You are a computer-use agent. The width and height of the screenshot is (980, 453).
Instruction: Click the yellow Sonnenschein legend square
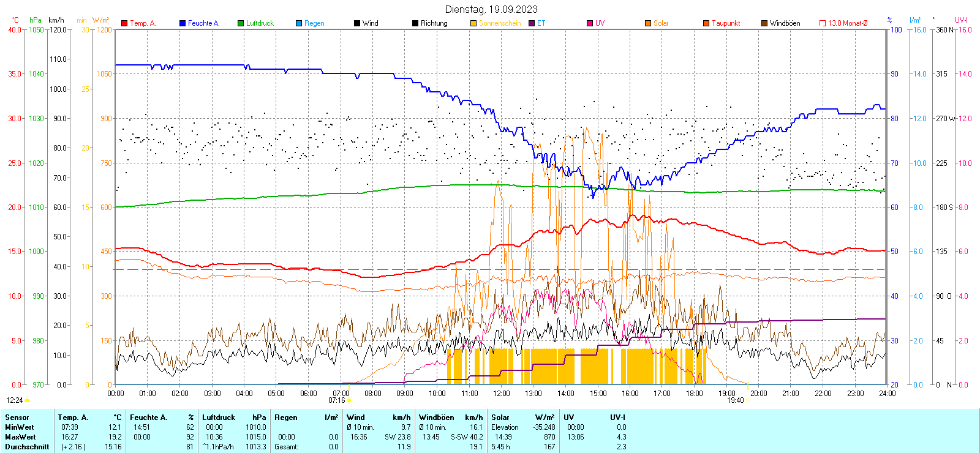(473, 23)
